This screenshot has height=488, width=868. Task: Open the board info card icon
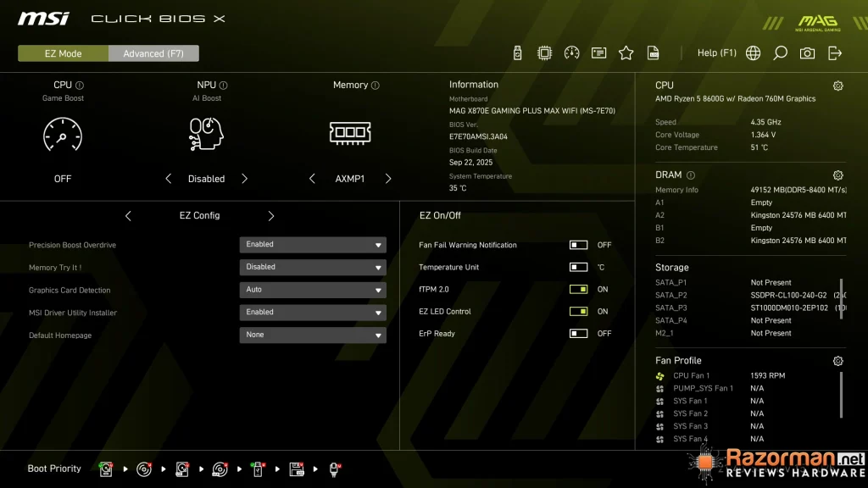598,53
